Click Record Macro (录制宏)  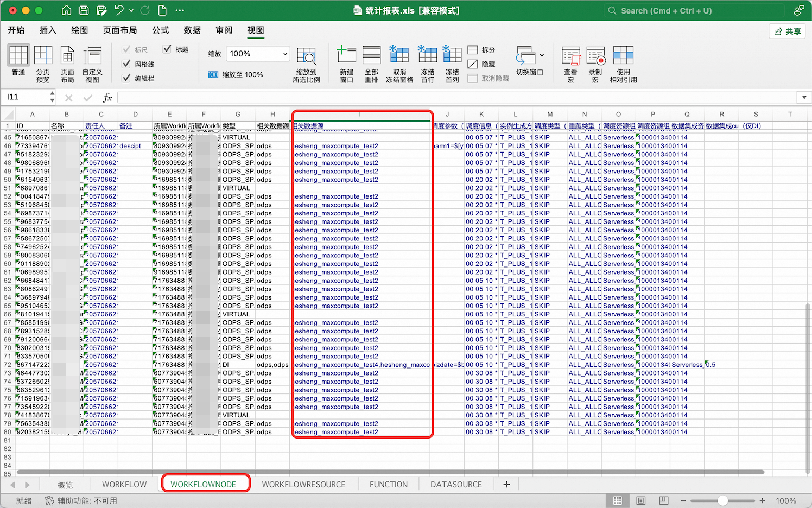pyautogui.click(x=595, y=64)
